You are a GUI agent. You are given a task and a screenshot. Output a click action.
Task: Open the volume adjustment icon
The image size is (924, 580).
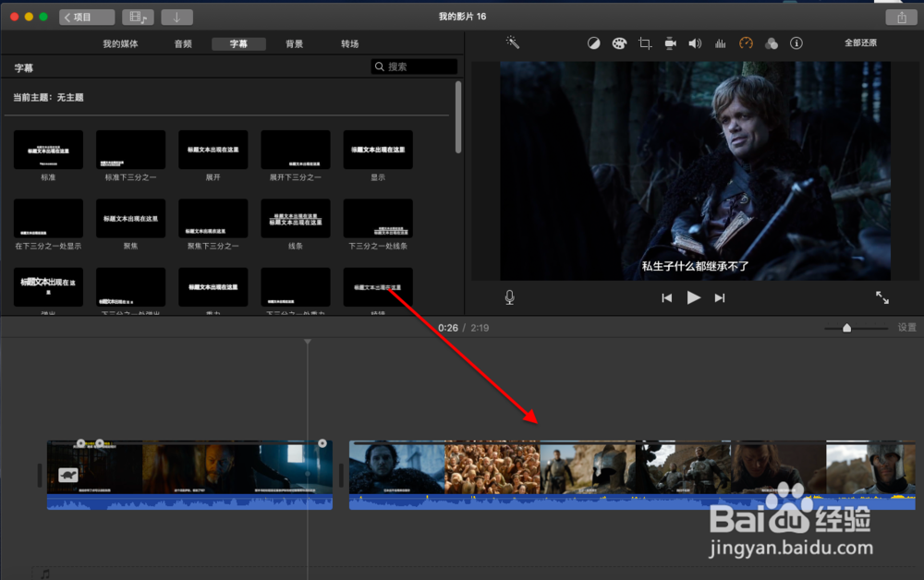point(696,43)
